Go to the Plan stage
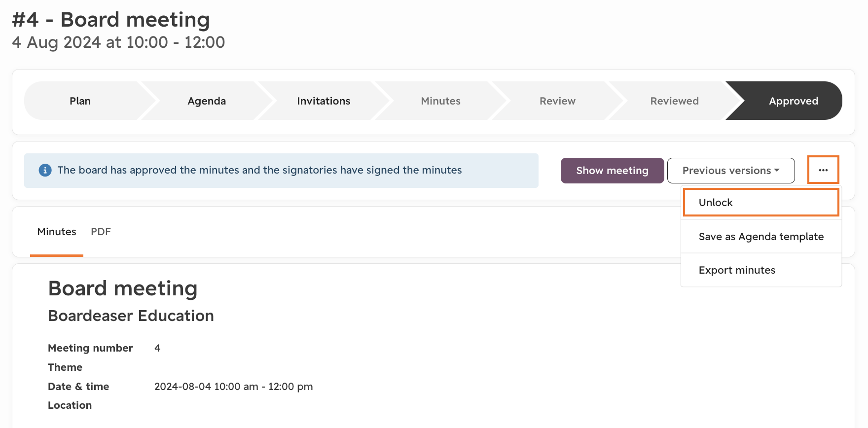 point(80,101)
